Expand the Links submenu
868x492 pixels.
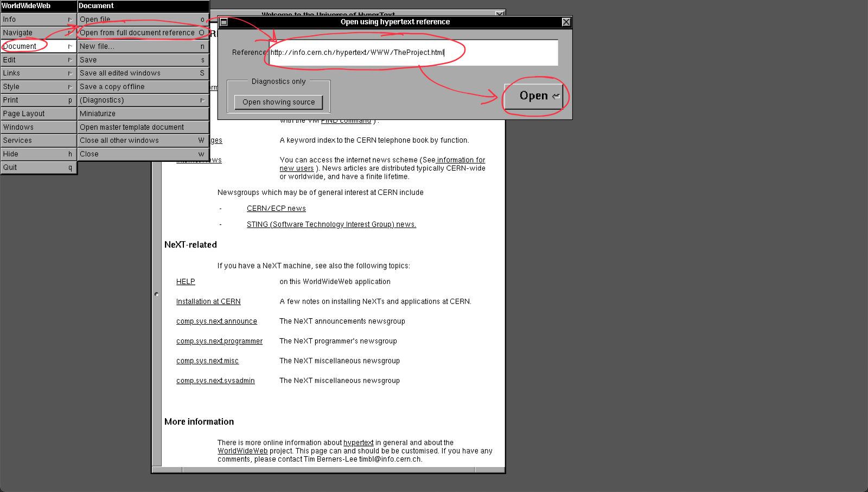pyautogui.click(x=38, y=73)
